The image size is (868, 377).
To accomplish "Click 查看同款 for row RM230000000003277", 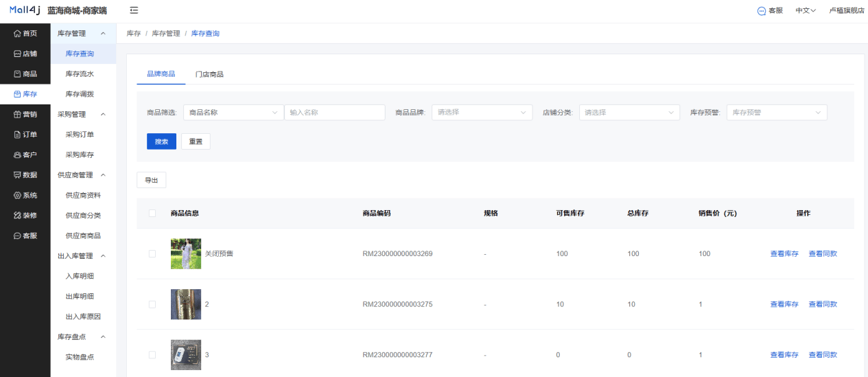I will coord(823,355).
